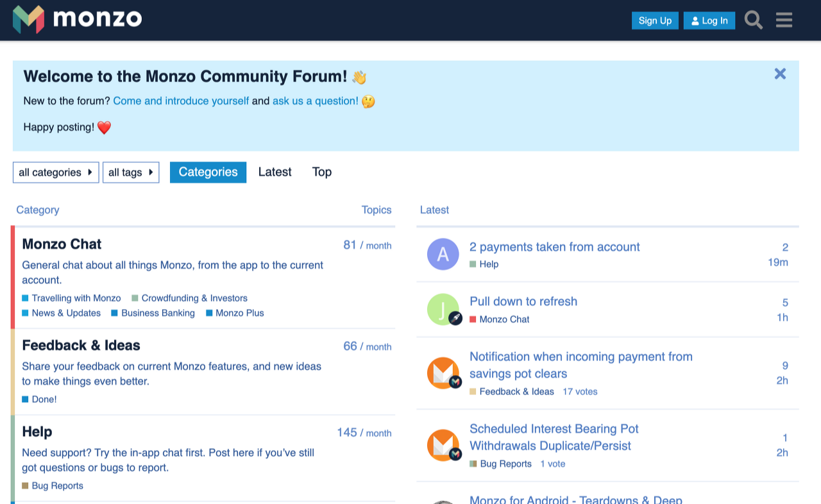Open the Monzo Chat category

click(x=62, y=244)
